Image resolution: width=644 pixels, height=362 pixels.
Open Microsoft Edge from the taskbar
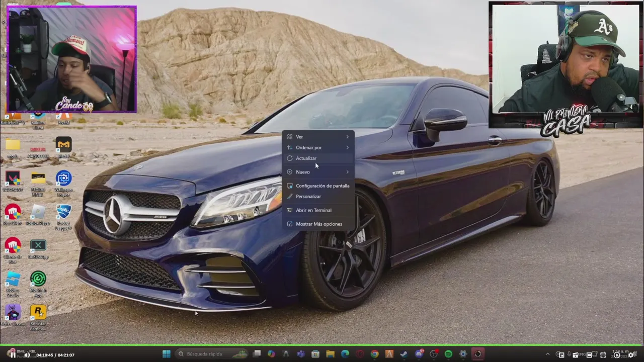point(345,354)
